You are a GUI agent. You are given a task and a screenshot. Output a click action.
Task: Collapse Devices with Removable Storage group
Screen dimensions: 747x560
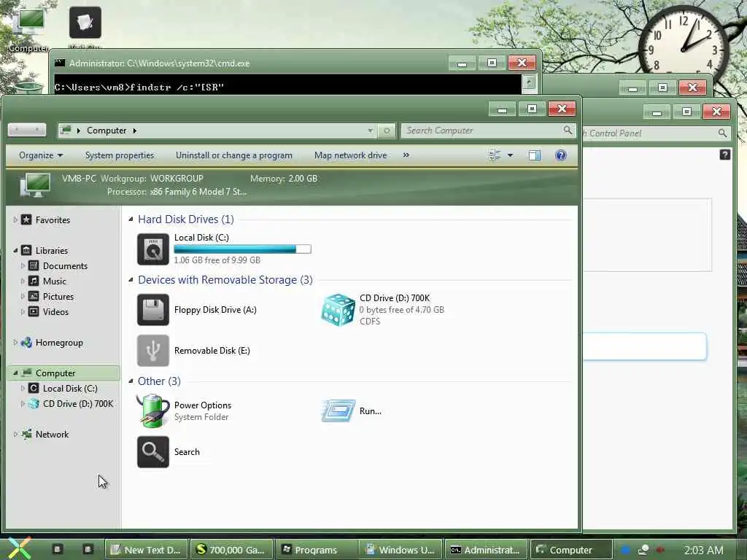(x=131, y=279)
